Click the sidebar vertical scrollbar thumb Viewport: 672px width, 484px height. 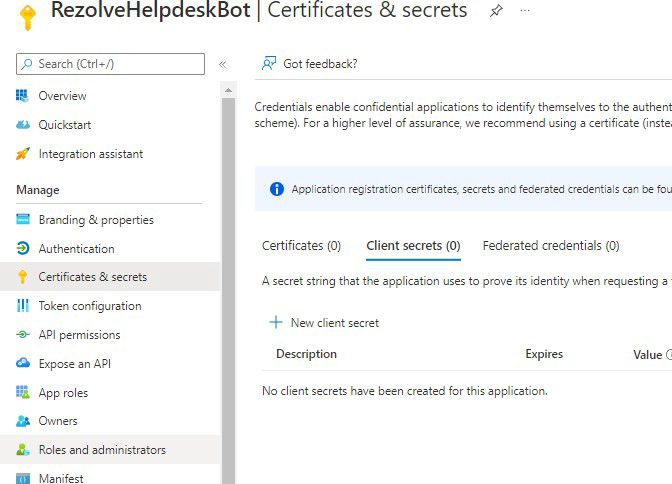[228, 291]
